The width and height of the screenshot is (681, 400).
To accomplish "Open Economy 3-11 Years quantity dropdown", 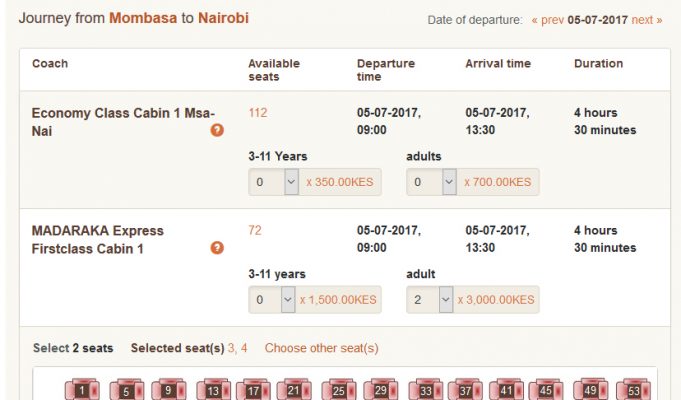I will click(273, 182).
